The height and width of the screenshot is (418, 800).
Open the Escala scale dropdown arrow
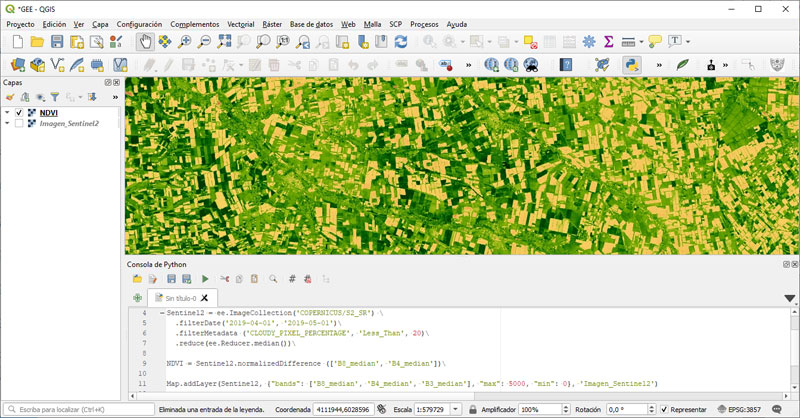tap(455, 409)
